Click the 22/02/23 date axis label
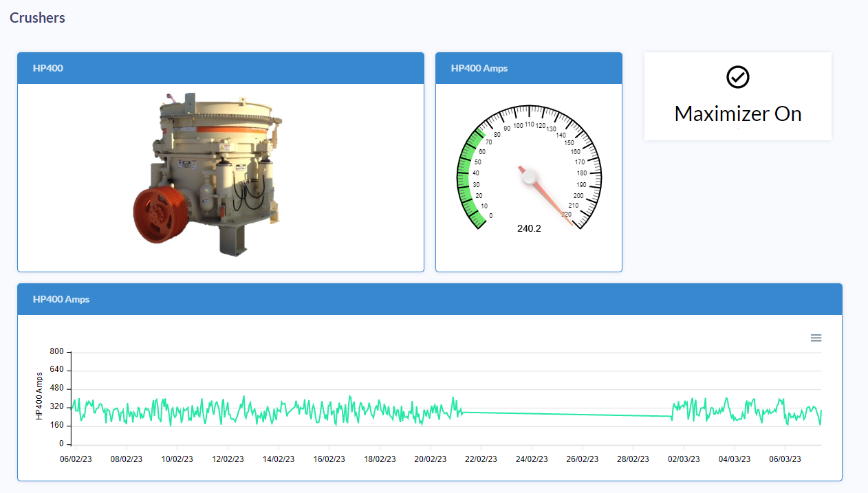This screenshot has height=493, width=868. point(481,459)
